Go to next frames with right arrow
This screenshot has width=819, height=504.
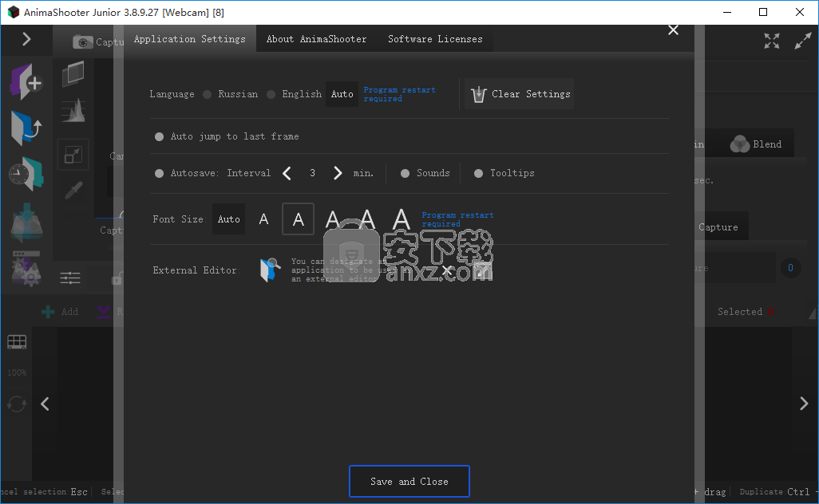(804, 404)
